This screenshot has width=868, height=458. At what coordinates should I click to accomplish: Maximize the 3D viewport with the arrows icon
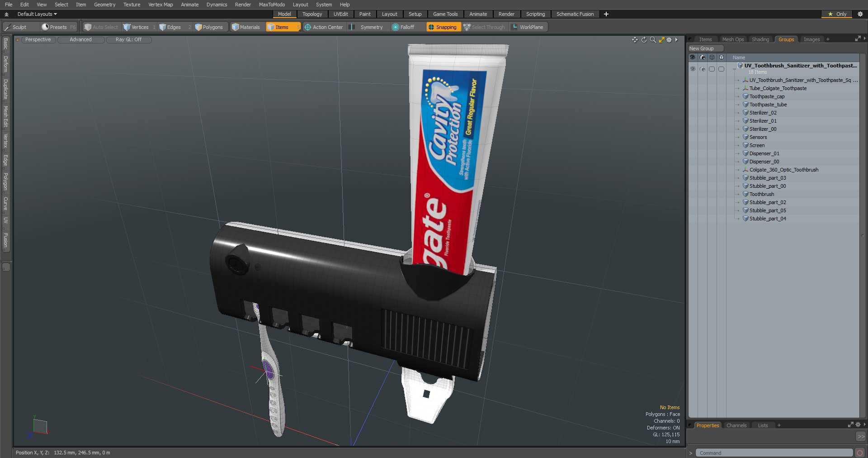[661, 40]
